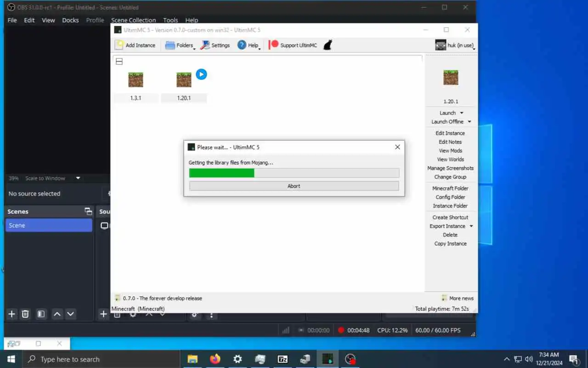588x368 pixels.
Task: Move scene down in OBS
Action: coord(70,314)
